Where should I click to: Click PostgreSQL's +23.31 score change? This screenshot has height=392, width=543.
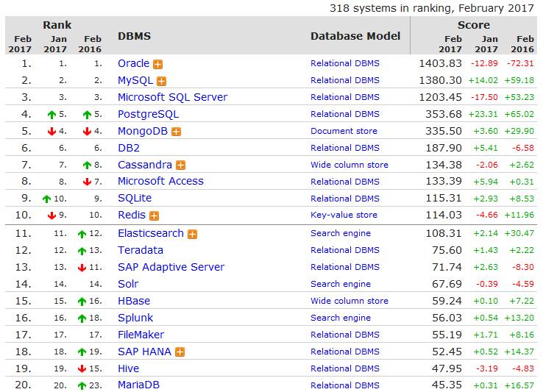point(483,114)
